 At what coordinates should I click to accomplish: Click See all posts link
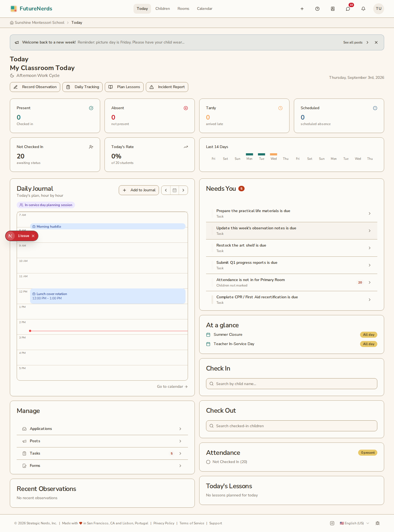(356, 42)
